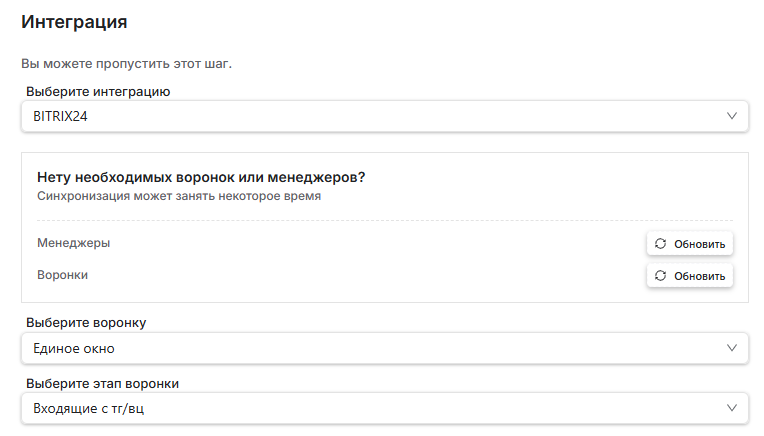Expand the integration dropdown chevron arrow
Screen dimensions: 764x436
click(732, 116)
